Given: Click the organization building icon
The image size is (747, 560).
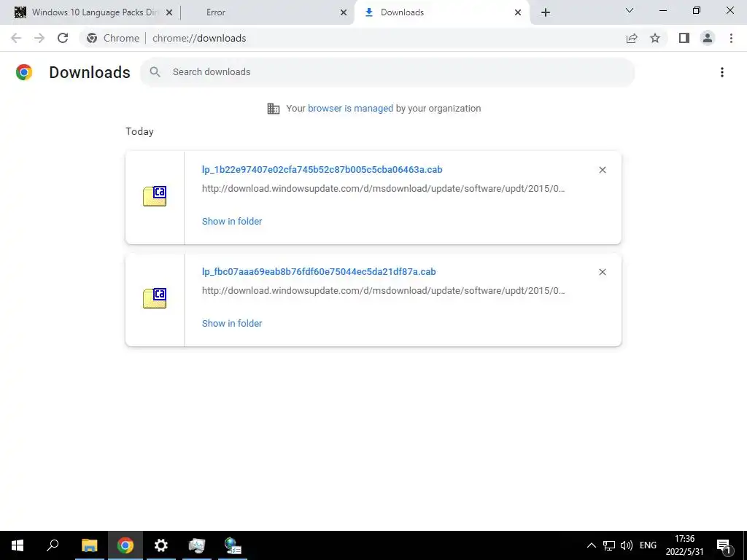Looking at the screenshot, I should [274, 109].
